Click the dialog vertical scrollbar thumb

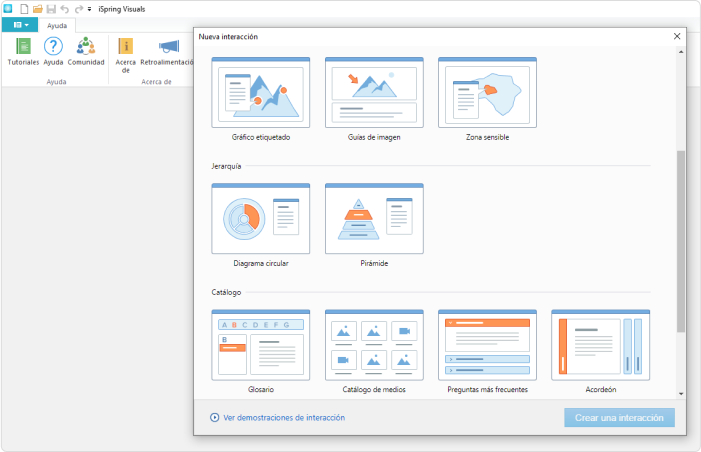click(x=681, y=241)
